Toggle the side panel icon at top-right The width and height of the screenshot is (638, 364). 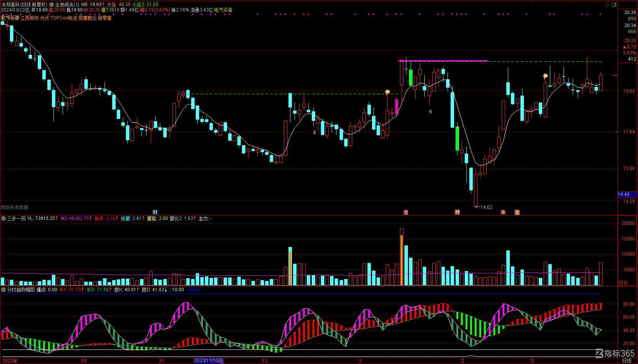[614, 5]
